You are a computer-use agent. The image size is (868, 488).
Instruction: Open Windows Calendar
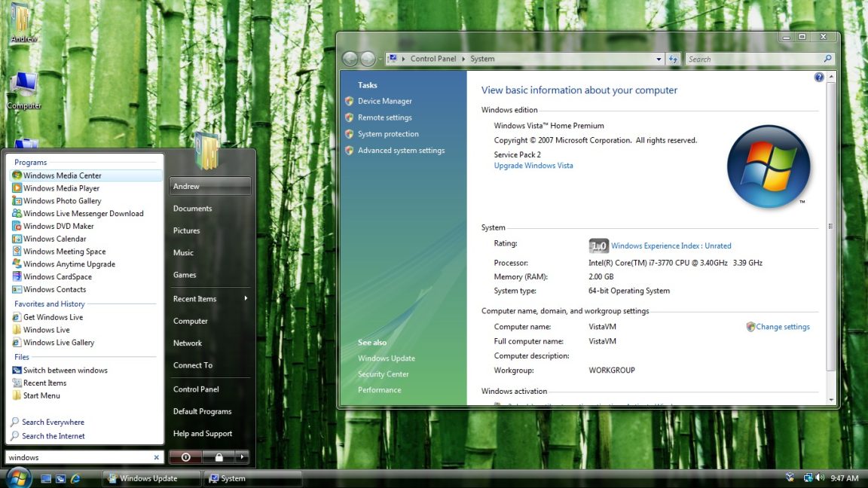(x=53, y=238)
